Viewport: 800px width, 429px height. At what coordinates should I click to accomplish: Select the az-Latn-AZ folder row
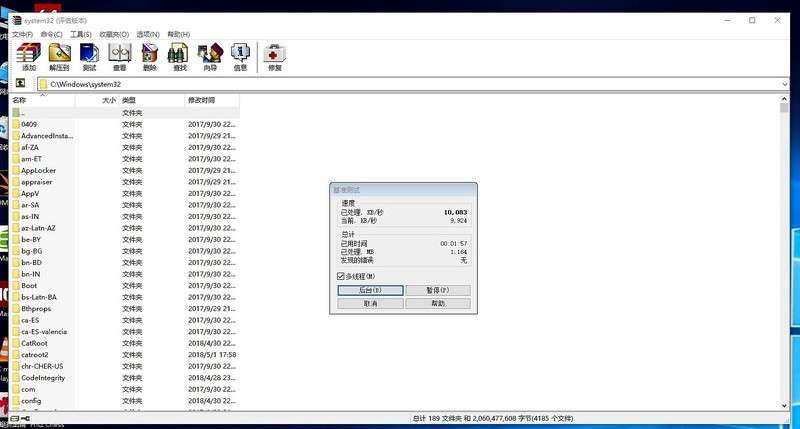(x=125, y=228)
